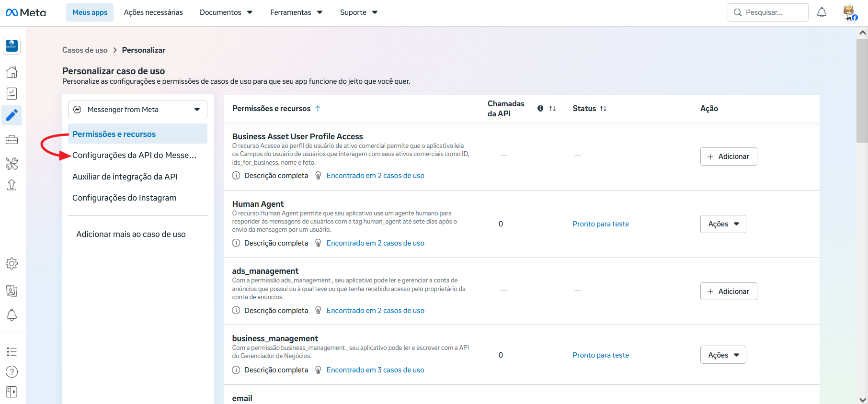868x404 pixels.
Task: Expand the Messenger from Meta use case dropdown
Action: click(x=137, y=110)
